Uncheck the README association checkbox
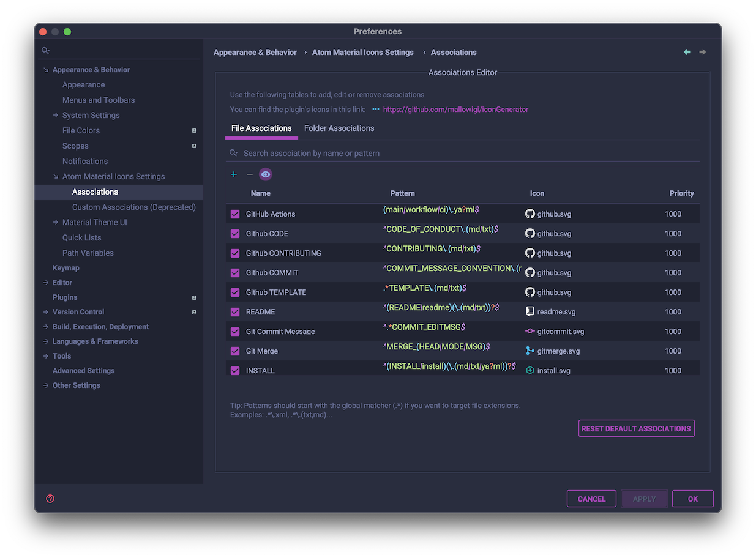 (234, 311)
